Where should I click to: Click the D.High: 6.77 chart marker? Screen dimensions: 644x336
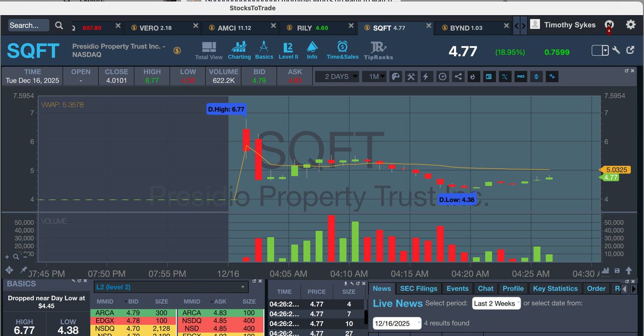pos(226,109)
